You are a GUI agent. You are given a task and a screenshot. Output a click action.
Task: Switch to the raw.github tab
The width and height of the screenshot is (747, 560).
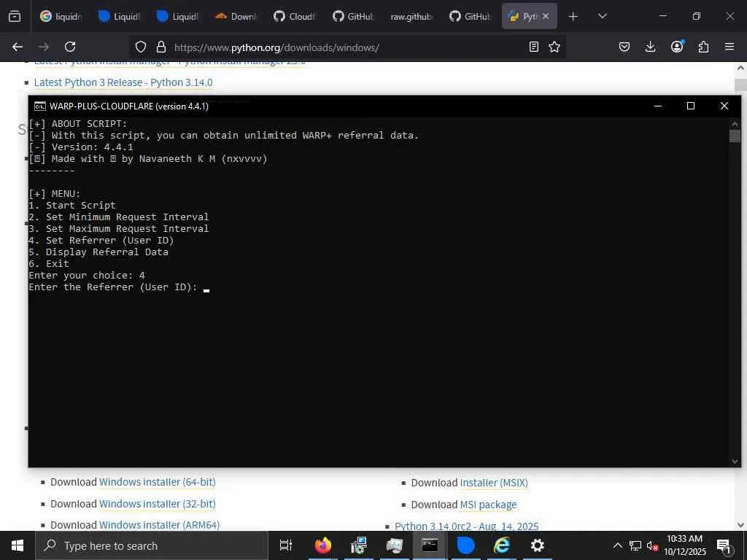pyautogui.click(x=411, y=16)
